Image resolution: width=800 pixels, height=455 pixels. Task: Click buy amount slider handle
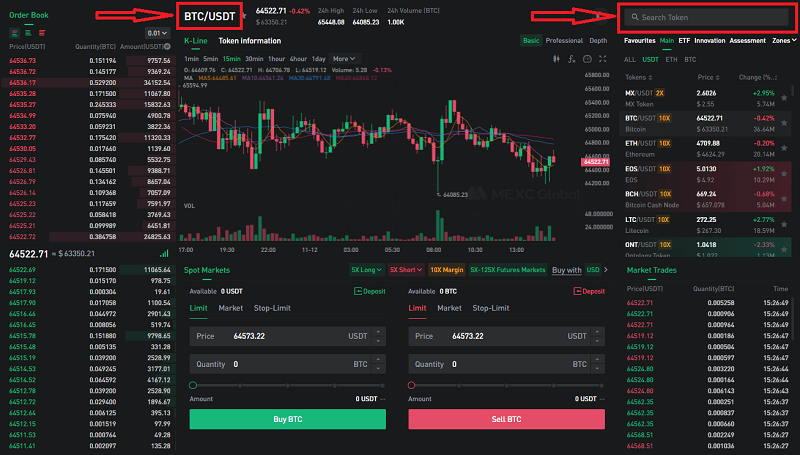193,385
